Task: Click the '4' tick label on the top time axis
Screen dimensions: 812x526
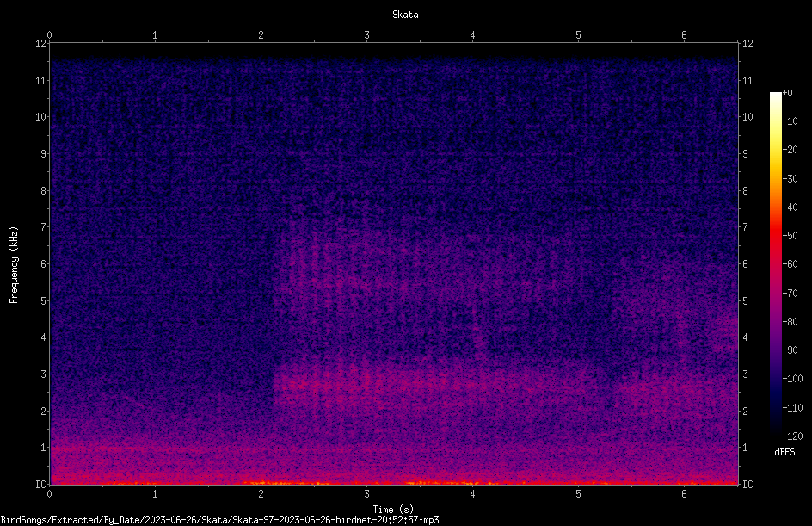Action: pos(472,35)
